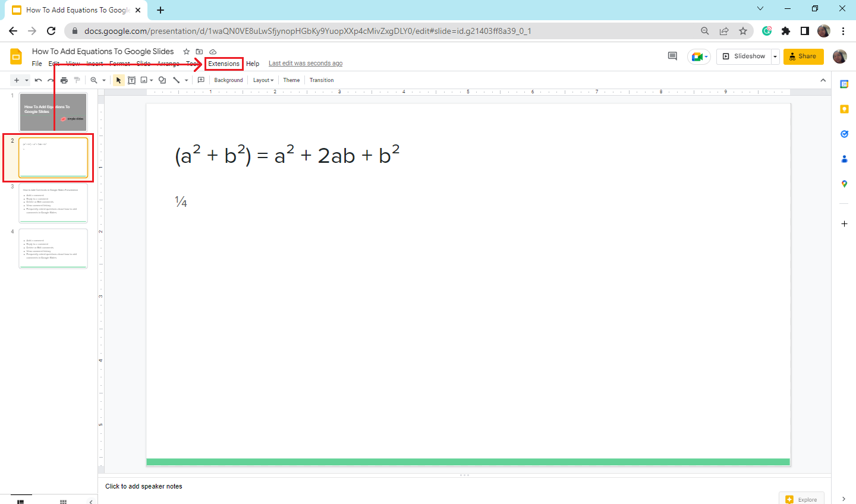Open the Slideshow dropdown arrow
Viewport: 856px width, 504px height.
tap(774, 56)
